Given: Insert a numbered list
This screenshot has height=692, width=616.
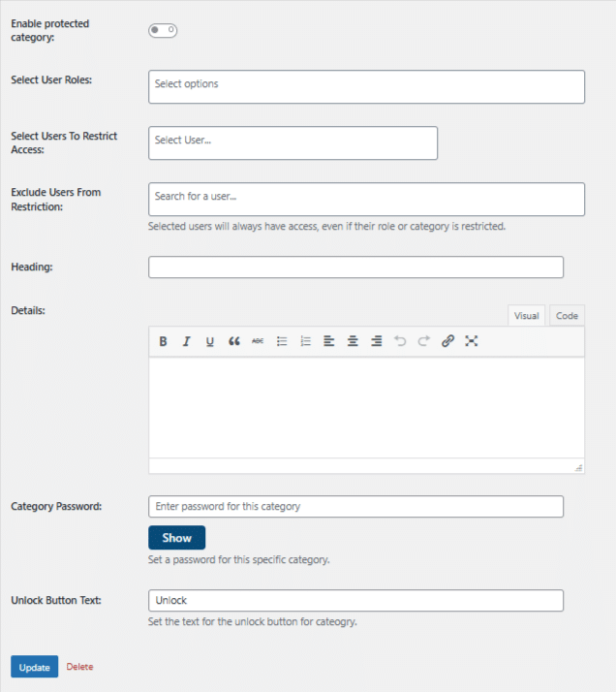Looking at the screenshot, I should 305,341.
